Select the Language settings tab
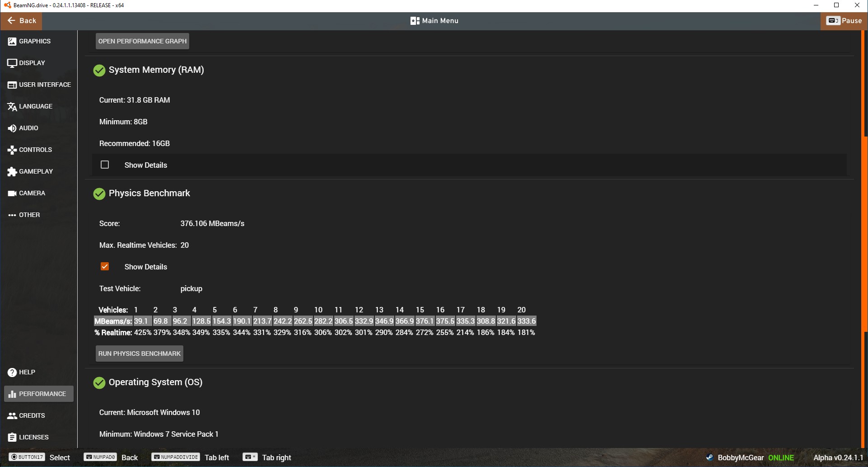Viewport: 868px width, 467px height. tap(39, 107)
